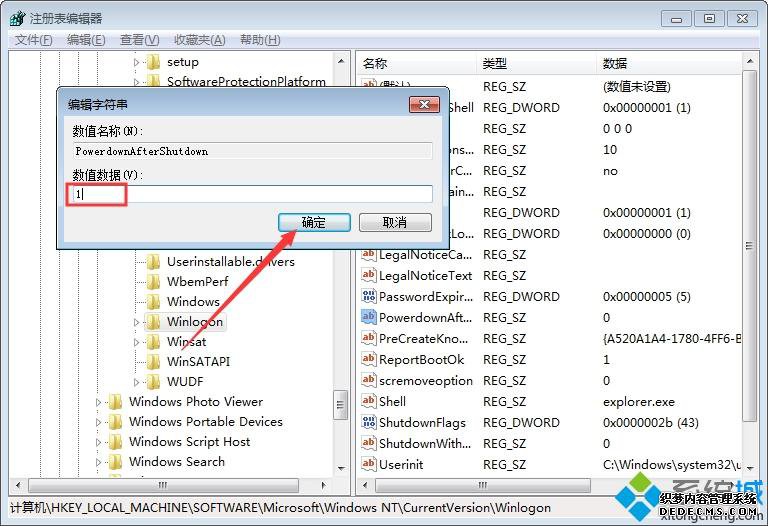Click the 类型 column header

[x=536, y=64]
